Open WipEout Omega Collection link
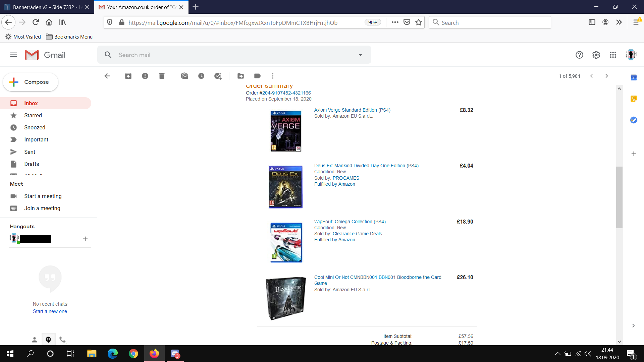Viewport: 644px width, 362px height. (350, 222)
